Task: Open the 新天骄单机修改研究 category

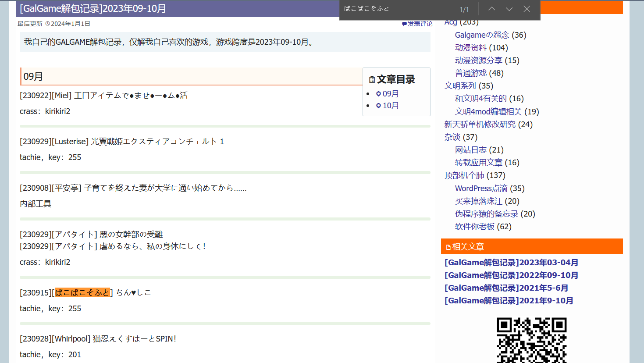Action: click(x=480, y=125)
